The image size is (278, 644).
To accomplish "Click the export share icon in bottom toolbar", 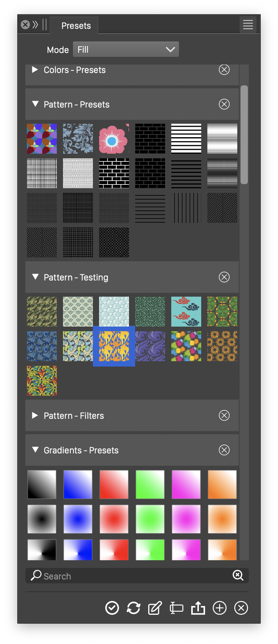I will click(198, 608).
